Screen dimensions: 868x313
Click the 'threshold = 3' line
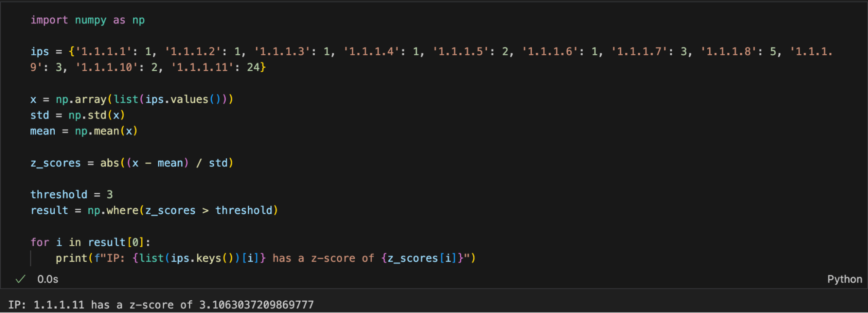point(72,194)
